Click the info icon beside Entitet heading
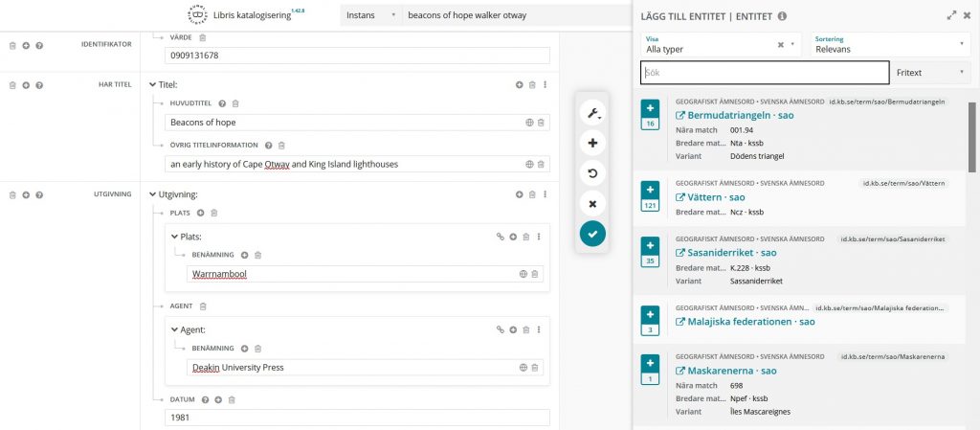980x430 pixels. pyautogui.click(x=782, y=16)
